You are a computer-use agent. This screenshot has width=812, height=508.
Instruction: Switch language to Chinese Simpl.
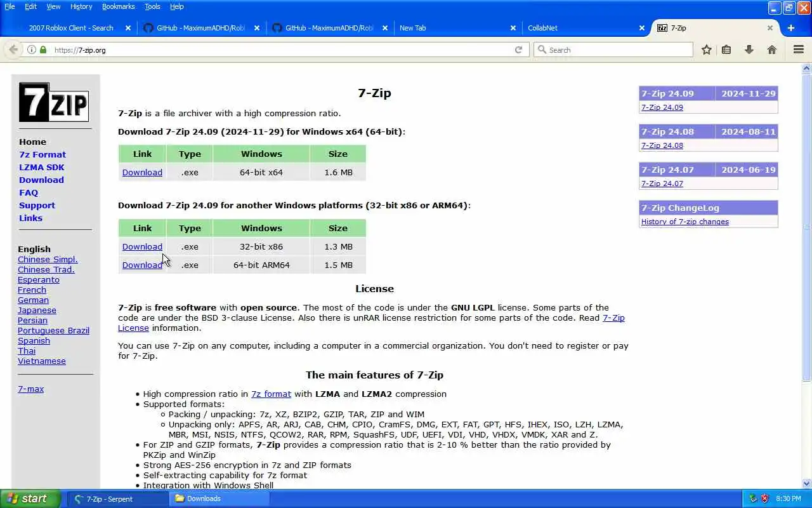[x=48, y=259]
